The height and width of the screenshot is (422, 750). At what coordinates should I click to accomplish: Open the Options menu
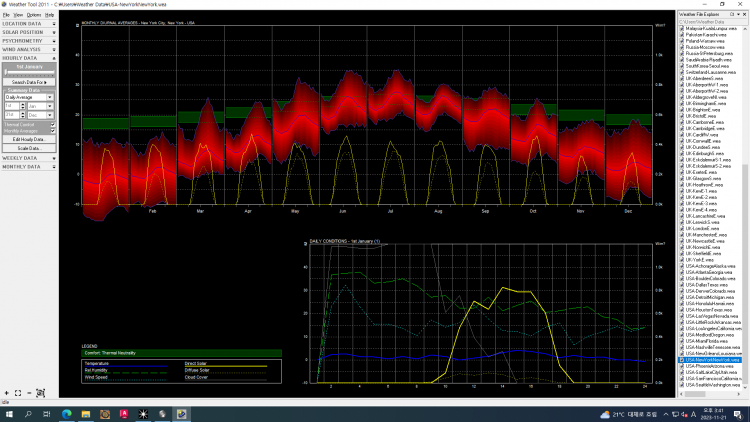34,15
